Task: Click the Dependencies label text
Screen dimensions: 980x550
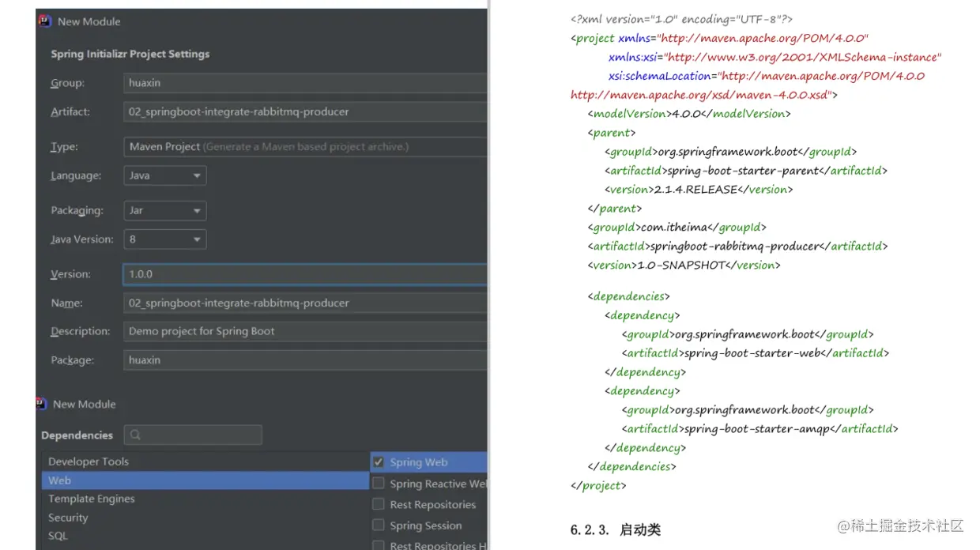Action: point(77,435)
